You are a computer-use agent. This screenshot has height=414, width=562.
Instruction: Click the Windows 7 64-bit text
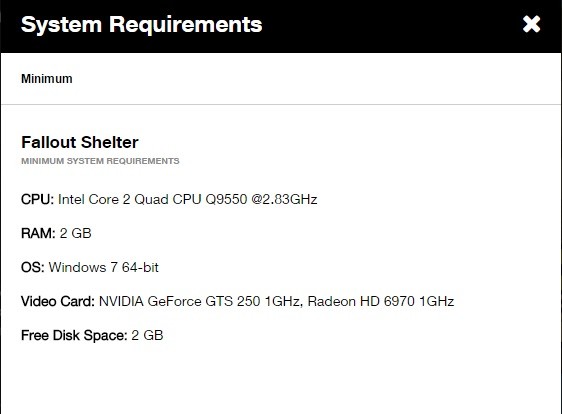[x=104, y=267]
